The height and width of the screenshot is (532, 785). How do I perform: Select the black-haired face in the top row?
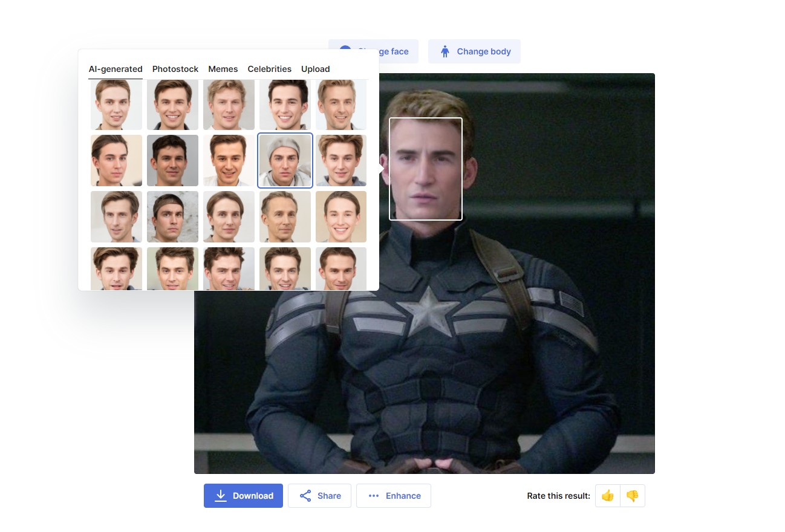point(285,105)
